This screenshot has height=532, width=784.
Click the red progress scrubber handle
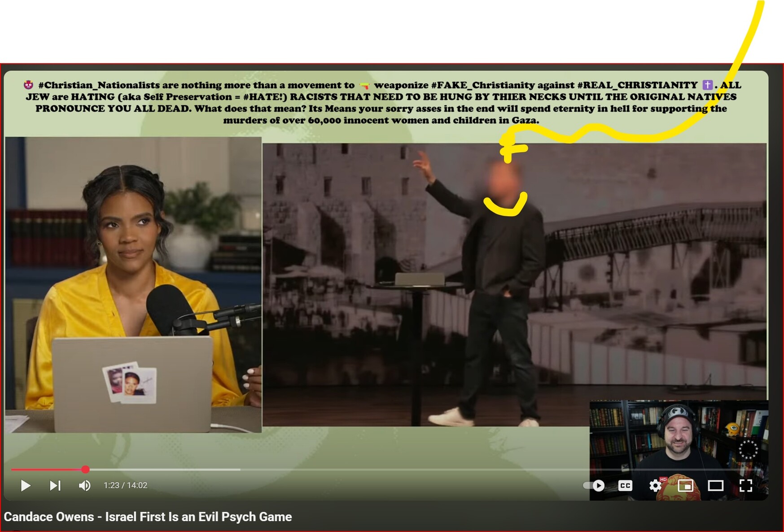[85, 469]
